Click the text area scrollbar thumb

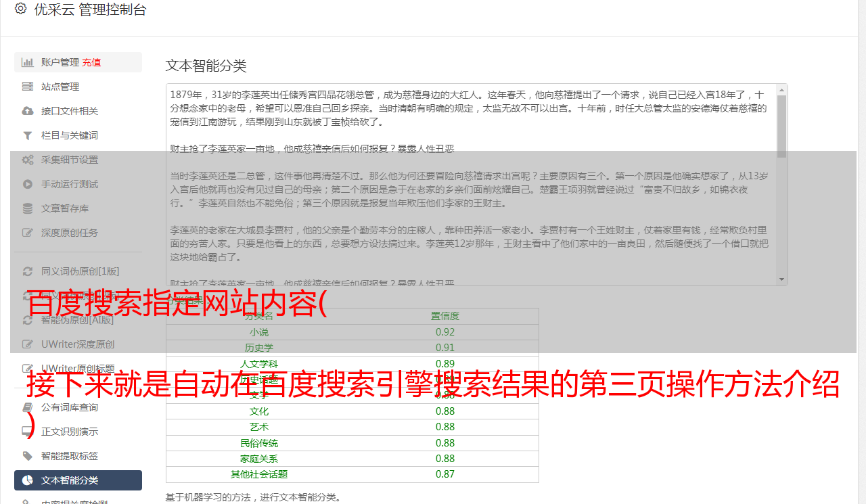(782, 126)
